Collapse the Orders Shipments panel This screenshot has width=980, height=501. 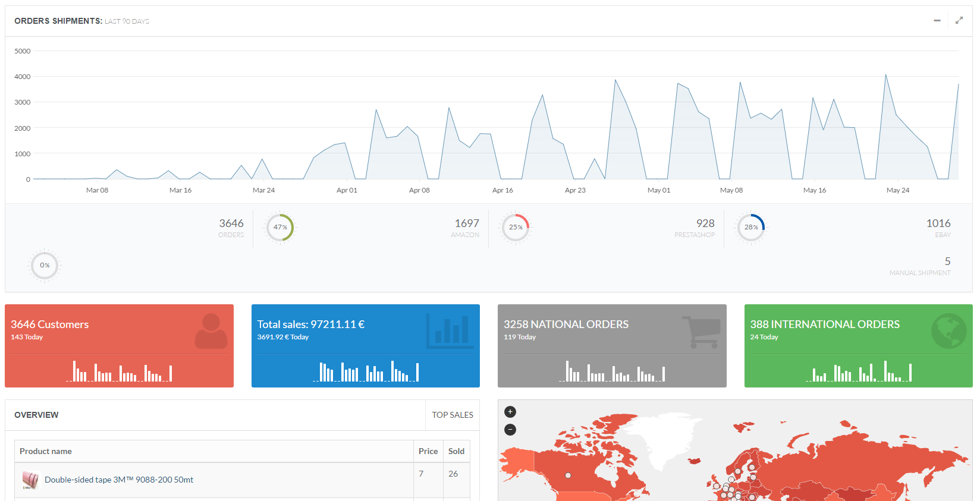[x=937, y=21]
